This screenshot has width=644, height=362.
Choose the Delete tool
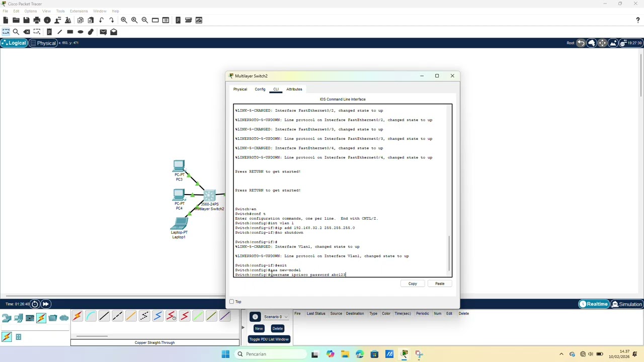[x=27, y=32]
